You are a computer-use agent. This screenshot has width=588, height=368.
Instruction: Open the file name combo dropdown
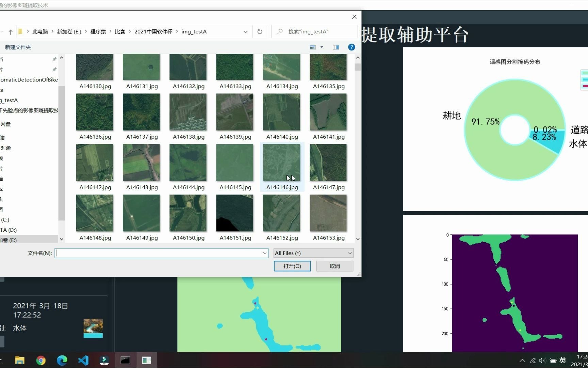click(x=265, y=253)
